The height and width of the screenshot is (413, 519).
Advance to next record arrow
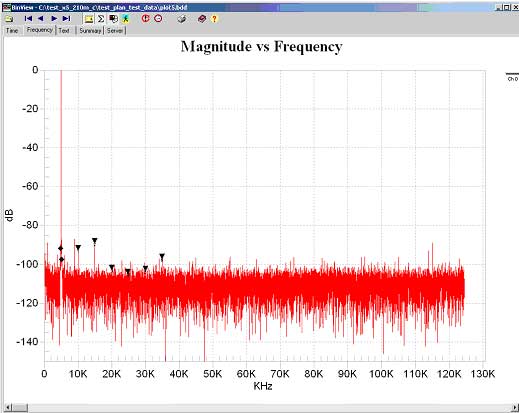pyautogui.click(x=54, y=19)
